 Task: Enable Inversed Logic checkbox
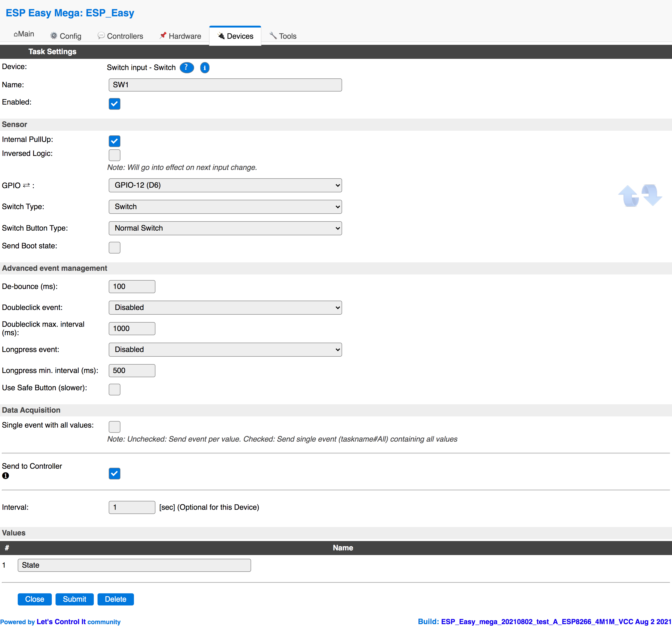pos(114,155)
